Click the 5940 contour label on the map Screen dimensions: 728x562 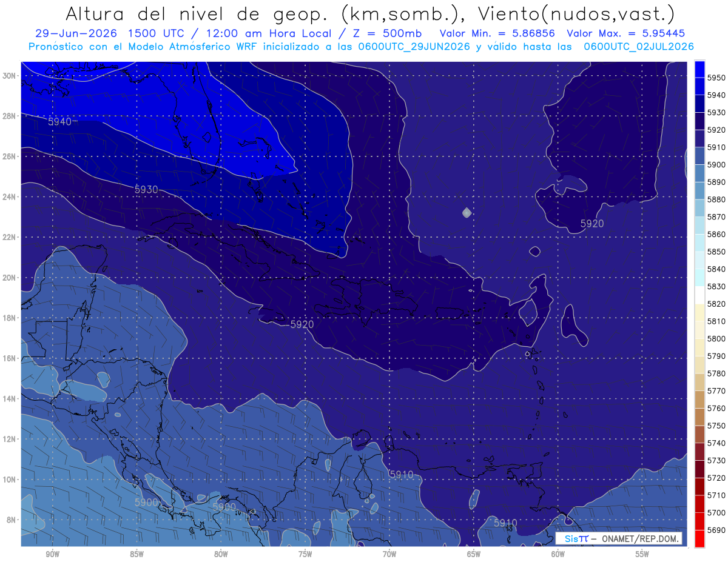click(x=61, y=122)
